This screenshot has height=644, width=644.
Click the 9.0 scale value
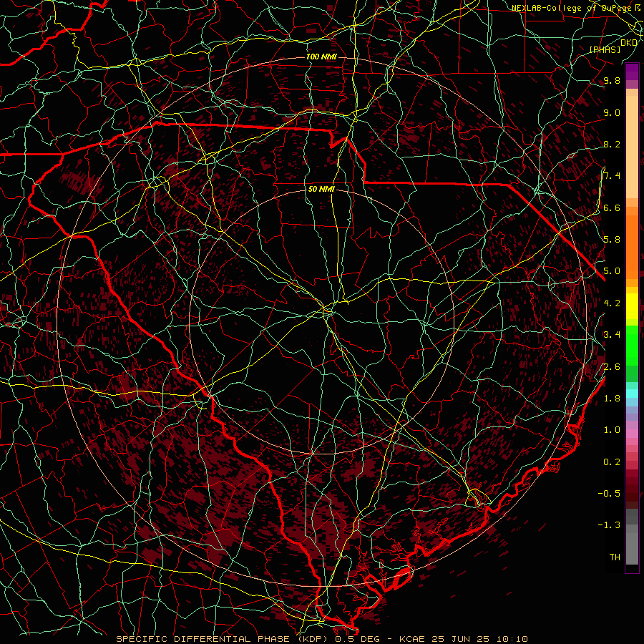click(x=612, y=113)
